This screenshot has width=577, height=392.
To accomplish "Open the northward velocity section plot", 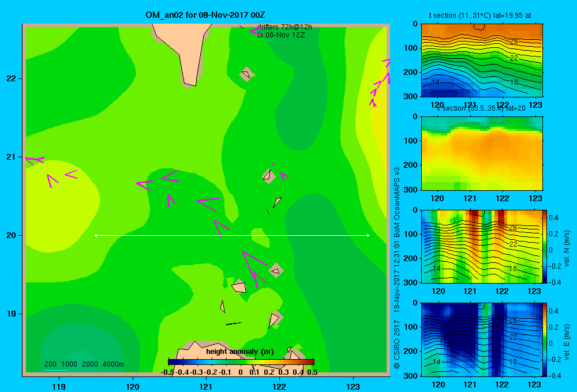I will (x=482, y=246).
